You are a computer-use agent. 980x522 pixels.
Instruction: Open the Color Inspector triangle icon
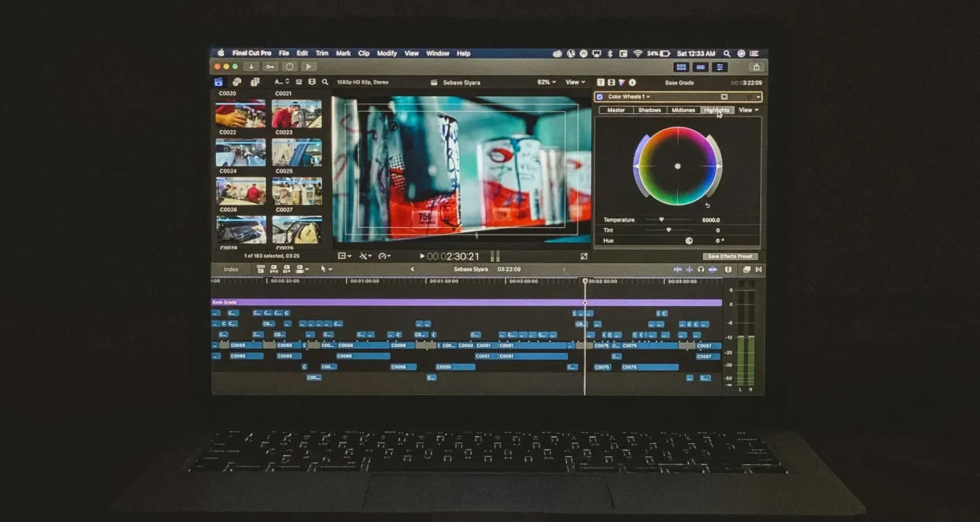(622, 82)
